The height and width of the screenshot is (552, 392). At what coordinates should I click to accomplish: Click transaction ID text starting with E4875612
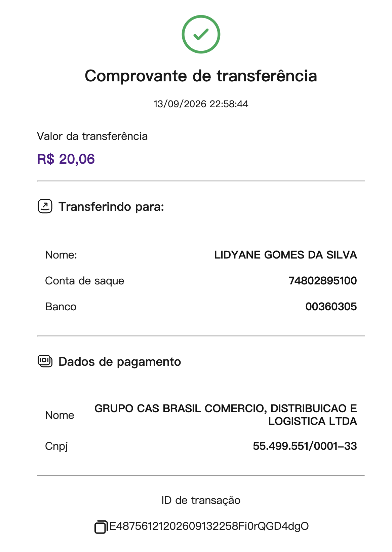(x=209, y=526)
